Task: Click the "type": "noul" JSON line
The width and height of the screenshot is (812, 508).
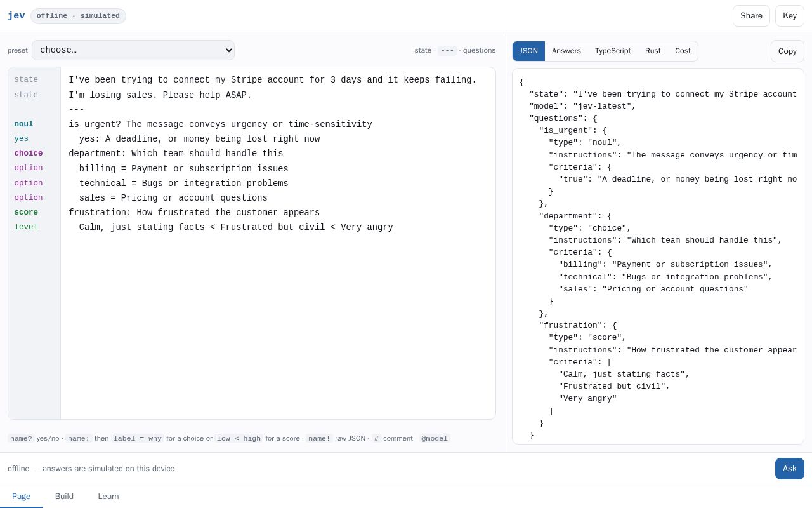Action: point(585,143)
